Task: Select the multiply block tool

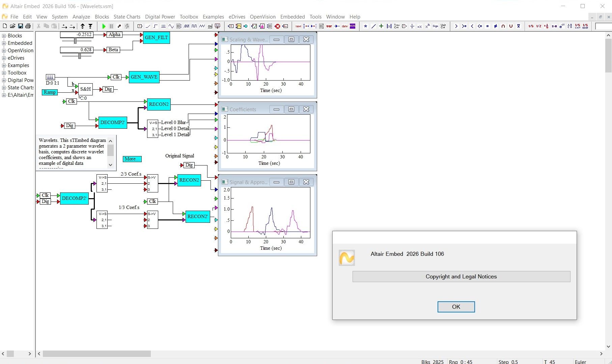Action: [365, 26]
